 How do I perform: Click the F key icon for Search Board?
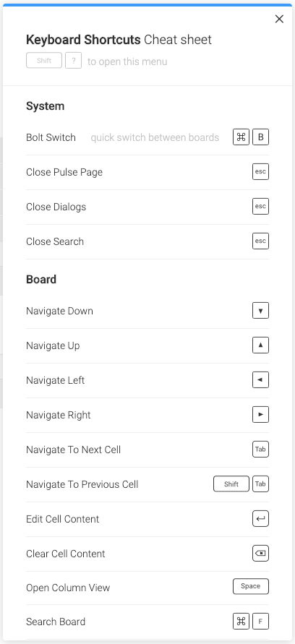coord(260,622)
